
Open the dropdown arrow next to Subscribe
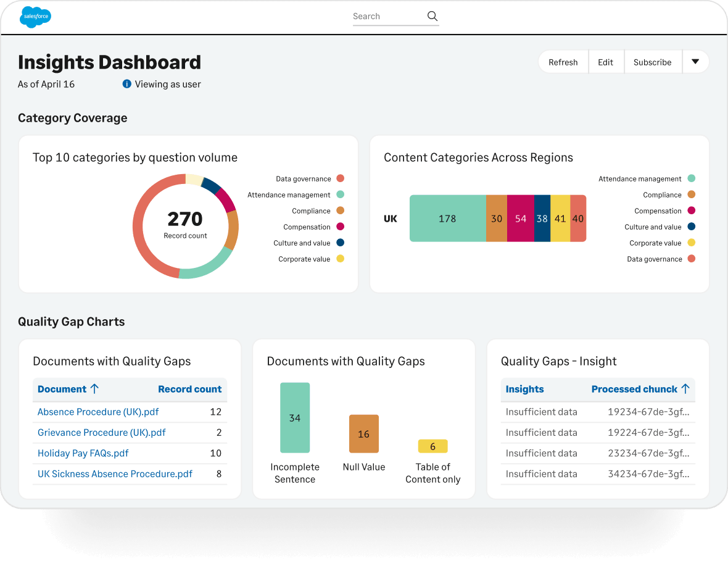[695, 62]
